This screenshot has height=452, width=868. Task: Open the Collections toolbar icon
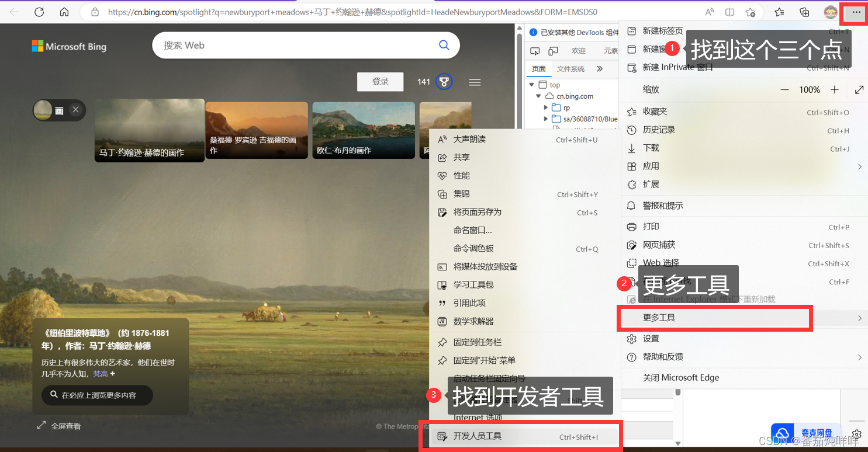[x=804, y=12]
